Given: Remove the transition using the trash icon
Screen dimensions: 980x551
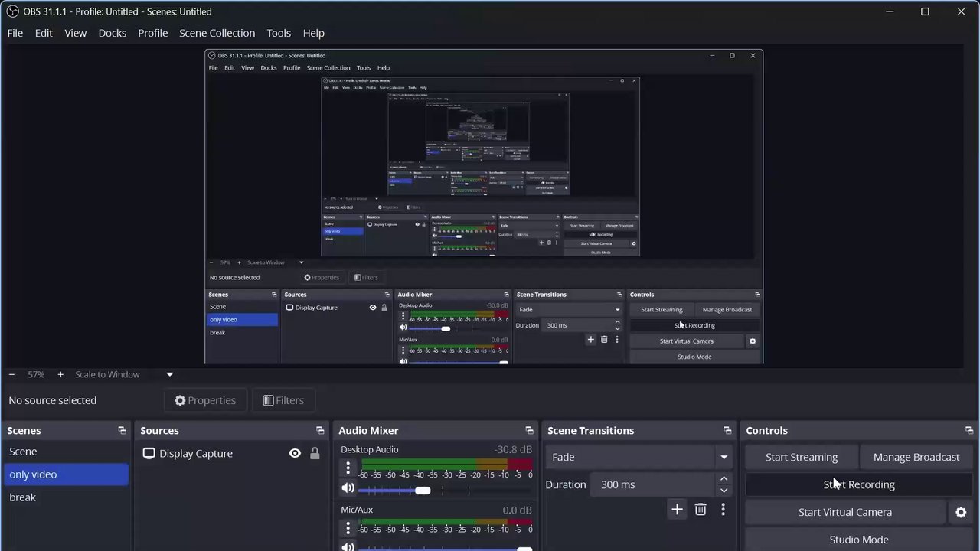Looking at the screenshot, I should 701,510.
